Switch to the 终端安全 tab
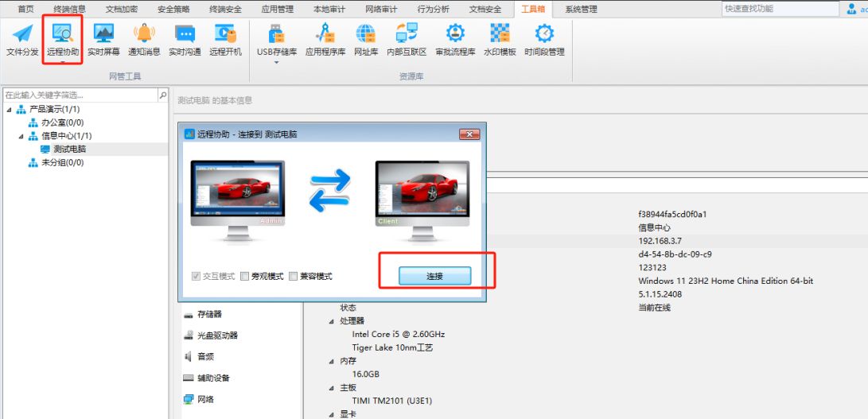The height and width of the screenshot is (419, 868). coord(225,9)
